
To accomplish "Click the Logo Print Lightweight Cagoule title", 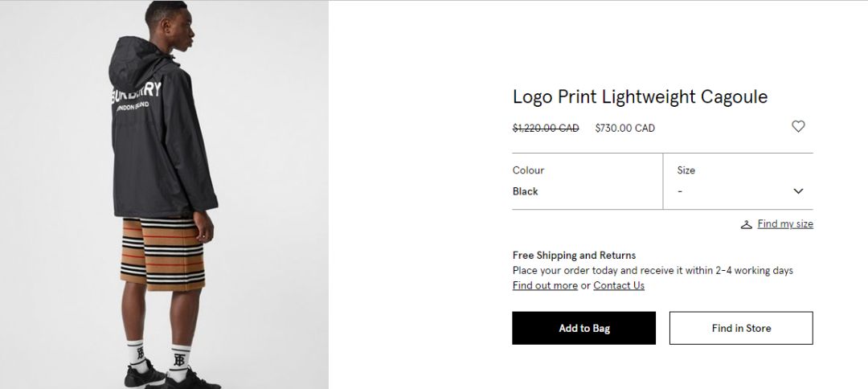I will [640, 96].
